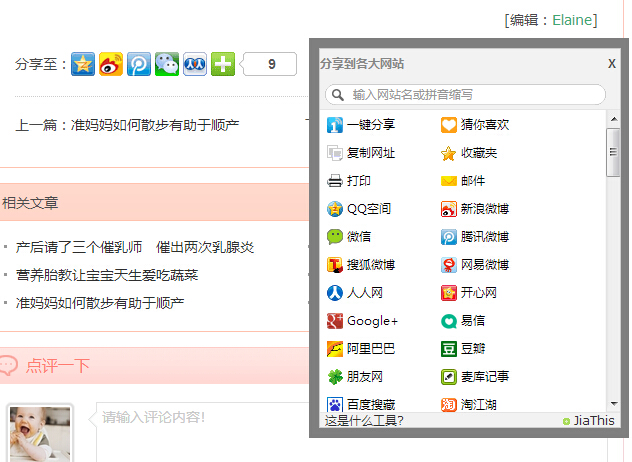Click the share list scrollbar thumb
This screenshot has height=462, width=632.
point(613,152)
